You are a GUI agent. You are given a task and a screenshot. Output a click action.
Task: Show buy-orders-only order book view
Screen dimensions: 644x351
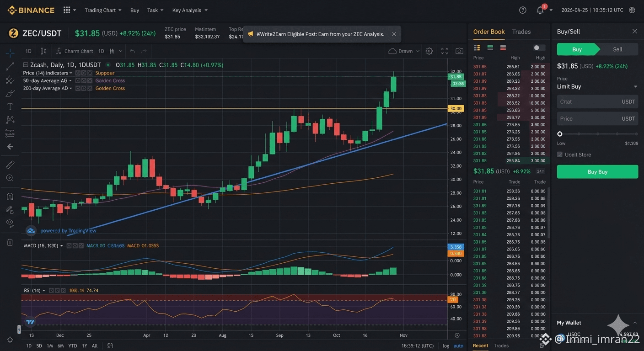[490, 48]
